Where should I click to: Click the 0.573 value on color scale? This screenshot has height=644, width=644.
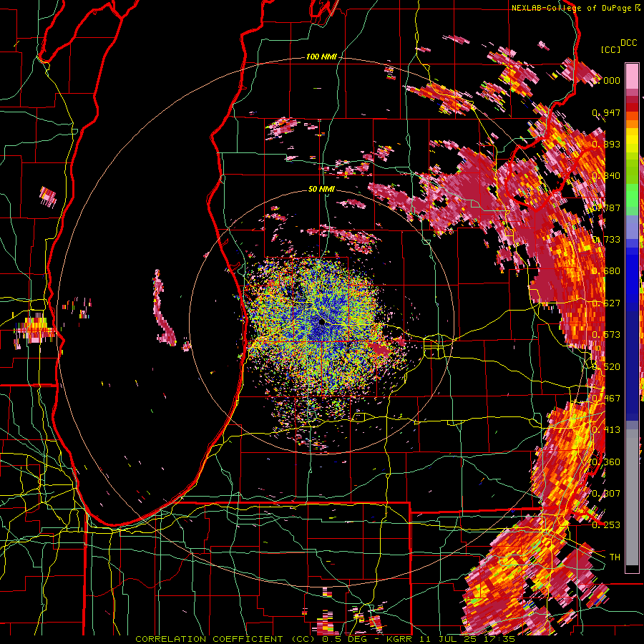[x=606, y=335]
